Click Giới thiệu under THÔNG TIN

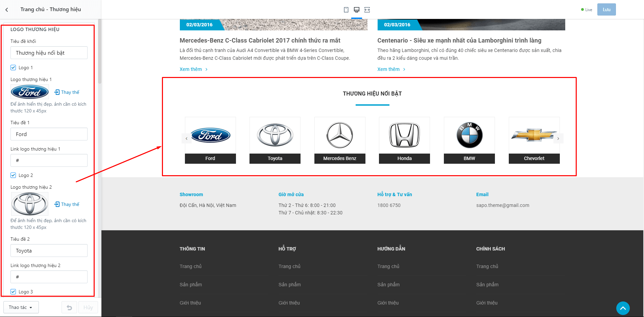pyautogui.click(x=190, y=303)
